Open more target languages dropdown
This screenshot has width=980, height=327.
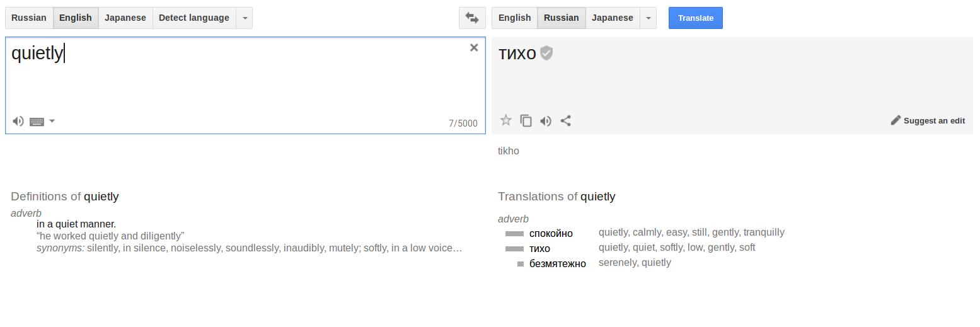[x=649, y=18]
